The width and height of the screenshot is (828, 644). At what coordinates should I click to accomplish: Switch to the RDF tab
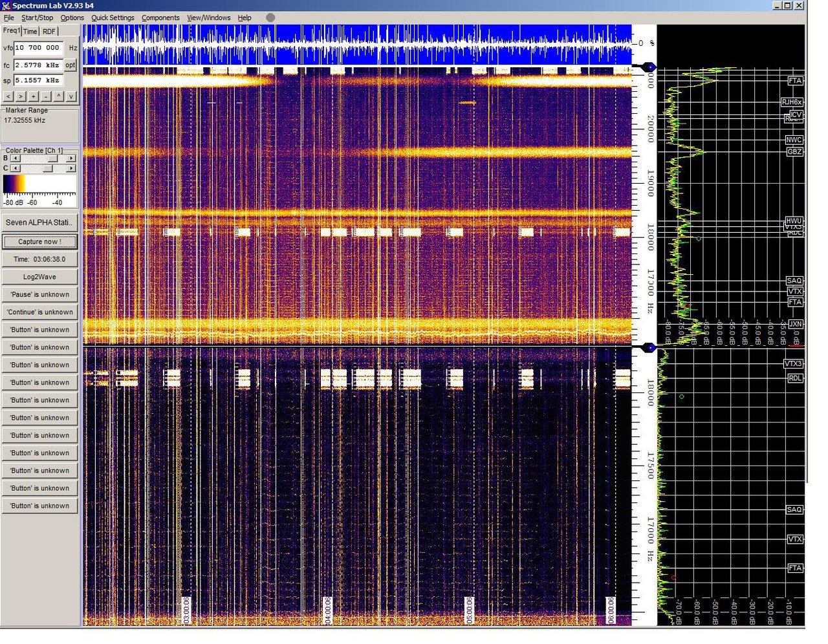point(49,32)
